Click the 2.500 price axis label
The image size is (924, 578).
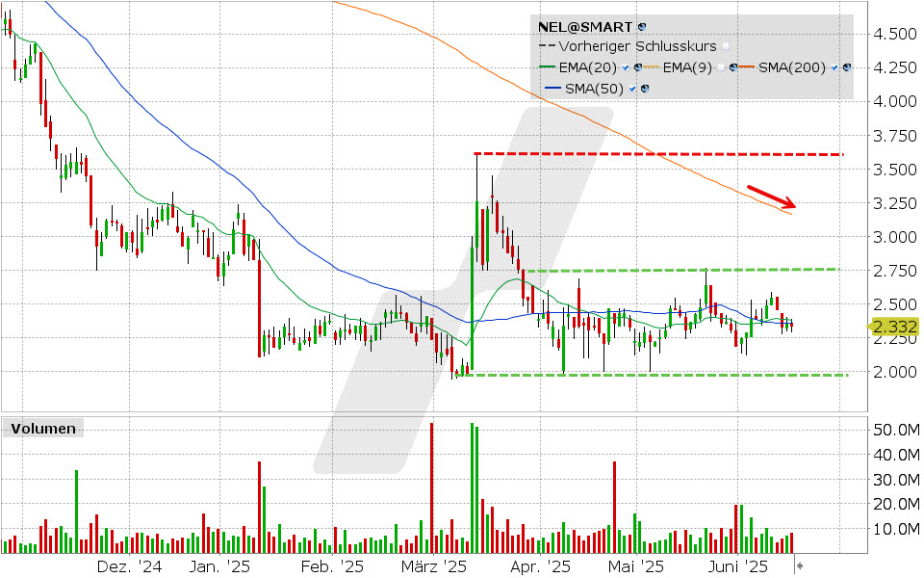(894, 304)
